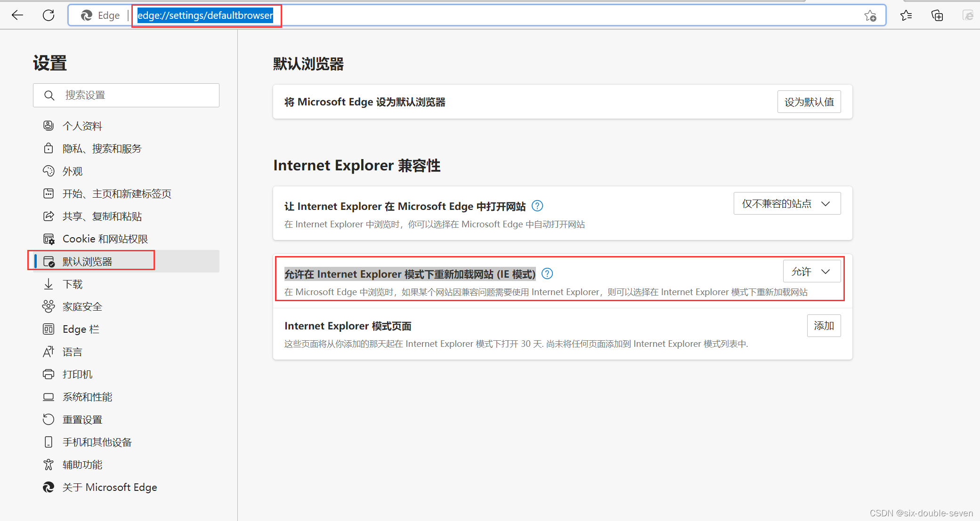Click the download arrow icon beside 下载
The width and height of the screenshot is (980, 521).
coord(49,284)
